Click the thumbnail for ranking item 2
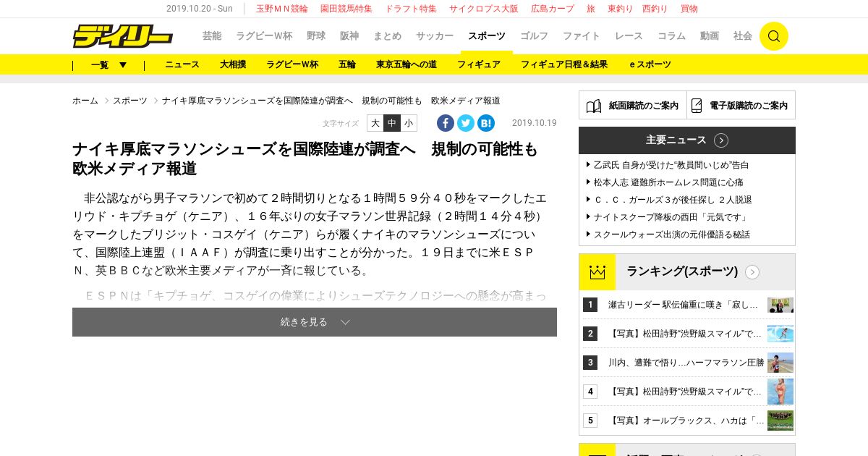This screenshot has height=456, width=868. pyautogui.click(x=780, y=334)
